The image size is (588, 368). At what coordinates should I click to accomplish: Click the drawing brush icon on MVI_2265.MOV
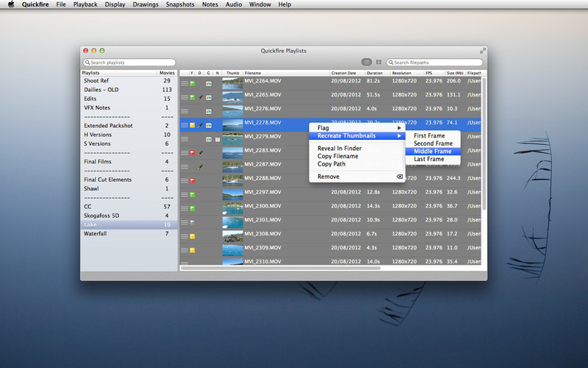point(200,98)
